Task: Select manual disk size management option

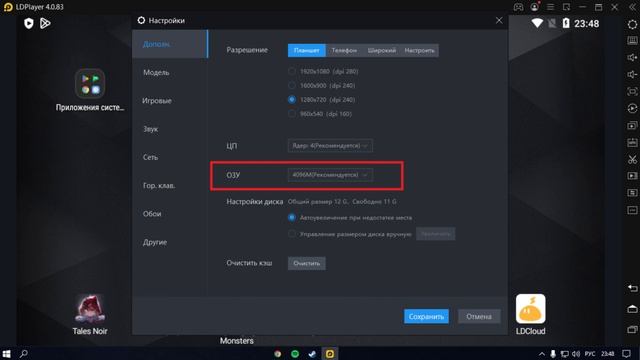Action: click(x=291, y=234)
